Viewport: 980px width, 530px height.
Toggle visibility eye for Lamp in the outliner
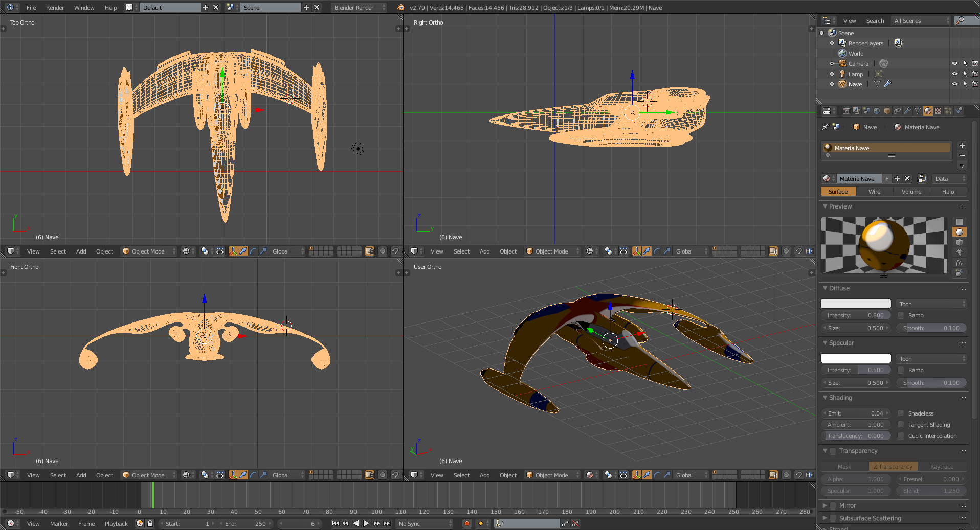[x=954, y=74]
